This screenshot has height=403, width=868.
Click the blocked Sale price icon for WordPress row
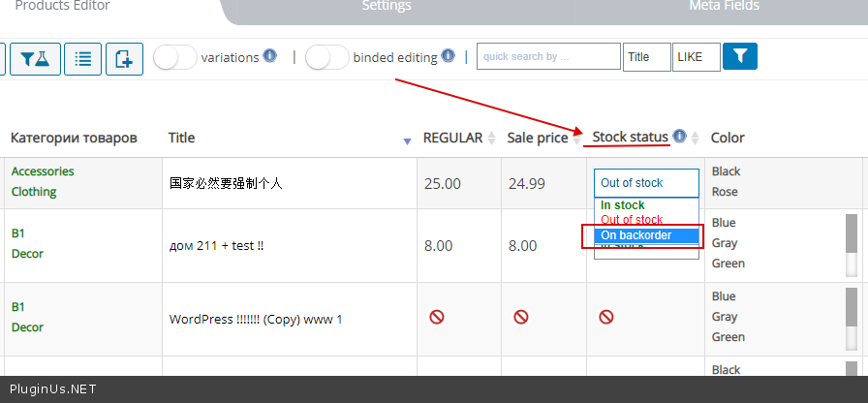[x=521, y=317]
